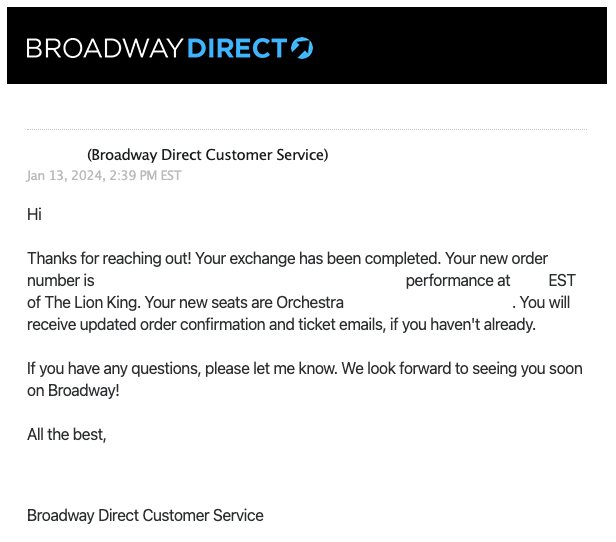
Task: Click the dotted separator line below header
Action: tap(307, 129)
